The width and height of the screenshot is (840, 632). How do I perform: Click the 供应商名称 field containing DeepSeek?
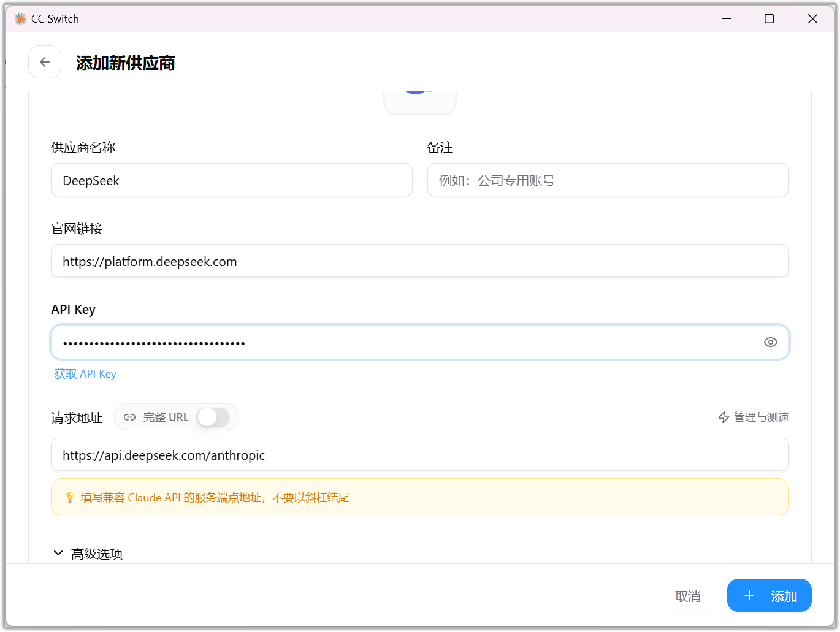pyautogui.click(x=231, y=180)
